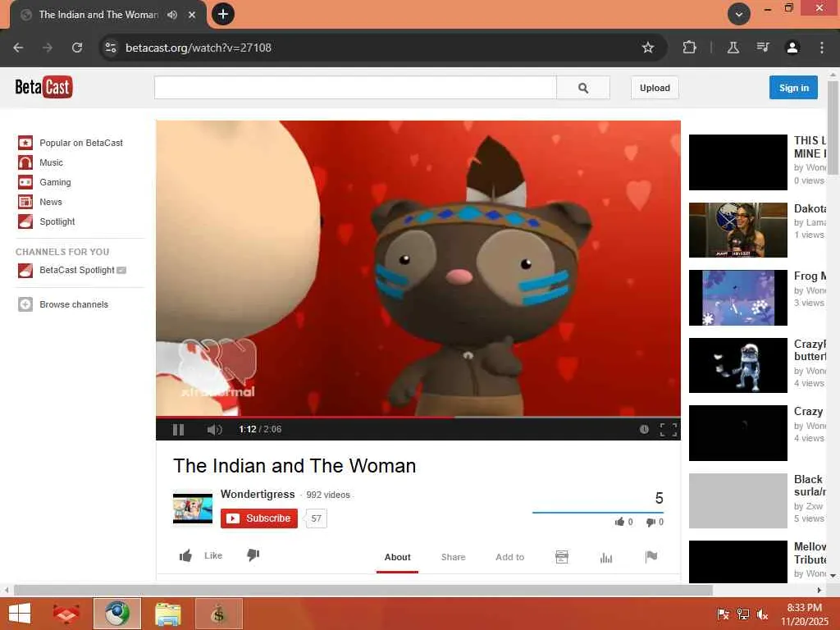Open the BetaCast home logo

43,87
